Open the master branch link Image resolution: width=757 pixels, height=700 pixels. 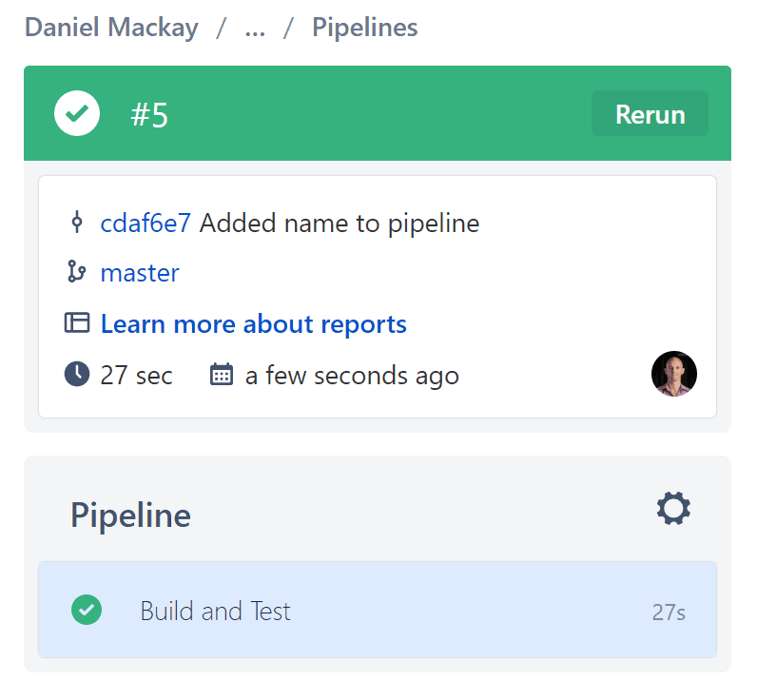click(140, 273)
